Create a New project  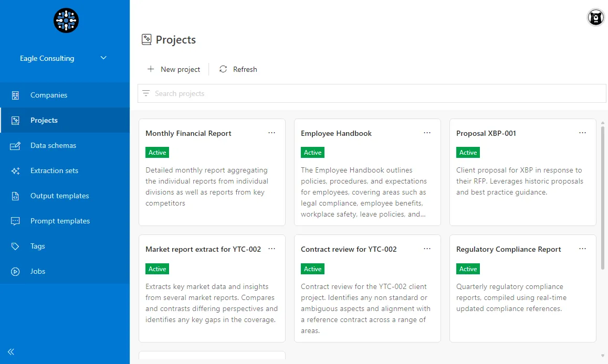click(174, 69)
